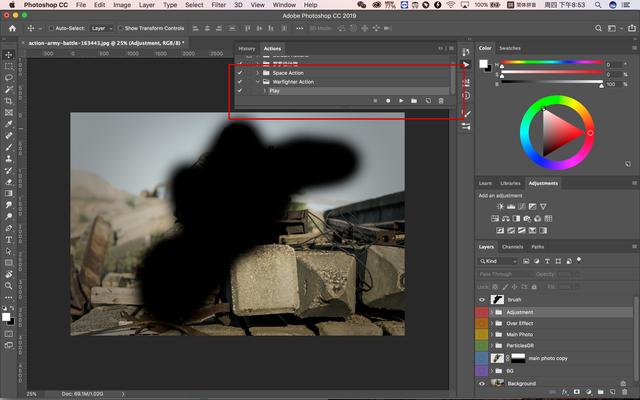Open the Search icon in options bar
Viewport: 640px width, 400px height.
598,28
